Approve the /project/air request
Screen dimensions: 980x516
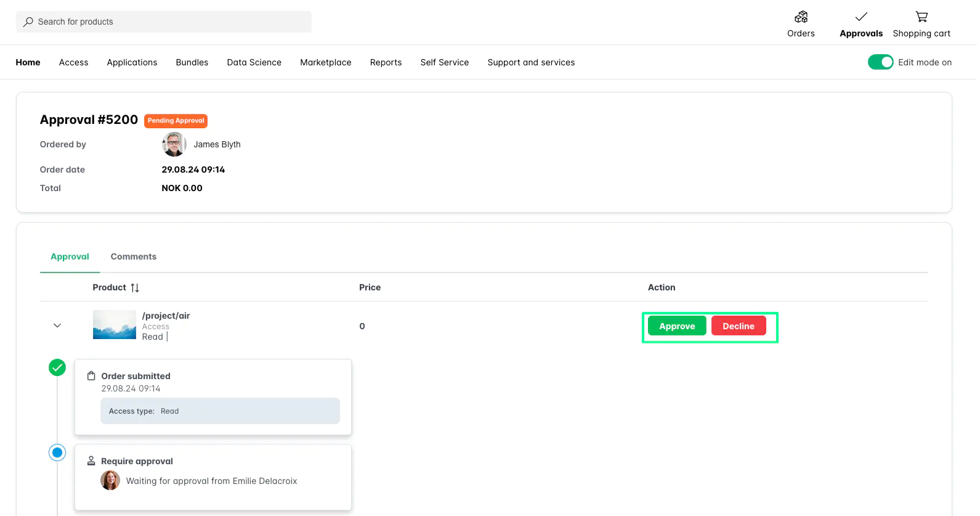pyautogui.click(x=677, y=326)
